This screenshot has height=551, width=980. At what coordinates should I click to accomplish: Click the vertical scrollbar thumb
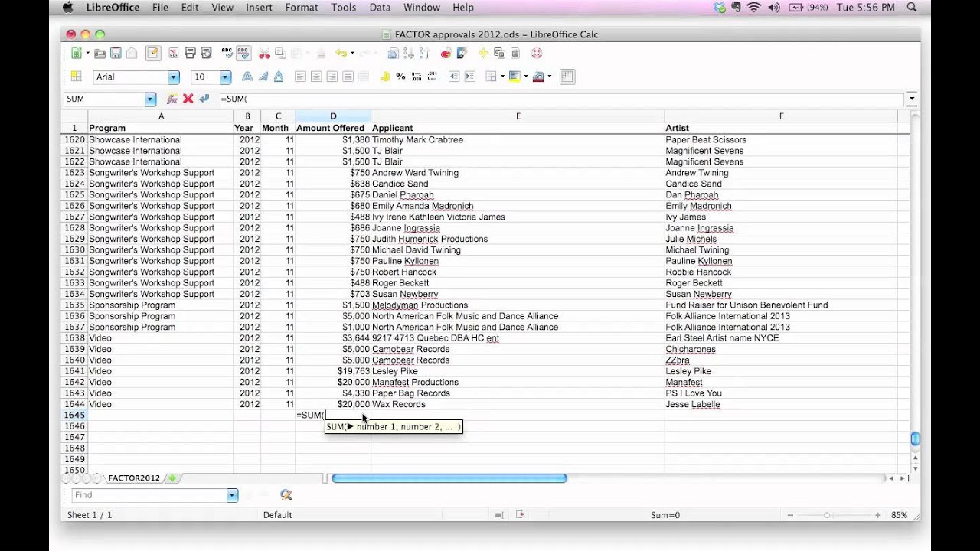point(915,439)
